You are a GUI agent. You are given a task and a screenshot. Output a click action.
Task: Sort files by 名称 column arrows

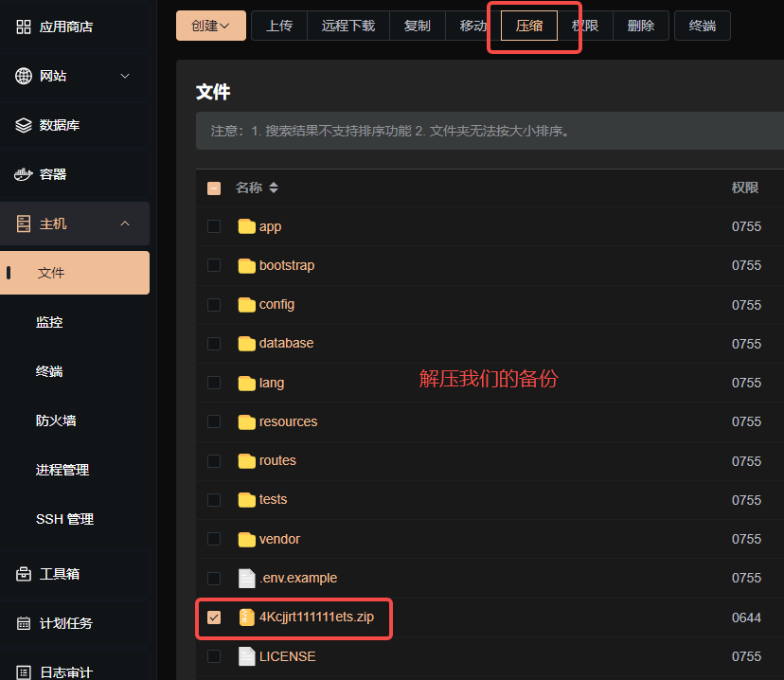tap(274, 188)
